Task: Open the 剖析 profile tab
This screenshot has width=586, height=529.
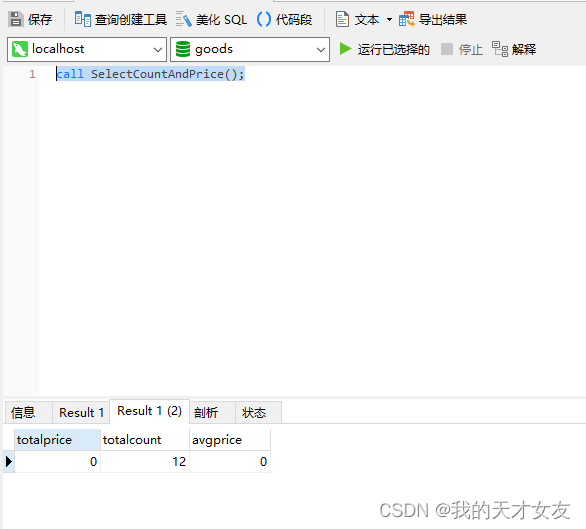Action: [206, 413]
